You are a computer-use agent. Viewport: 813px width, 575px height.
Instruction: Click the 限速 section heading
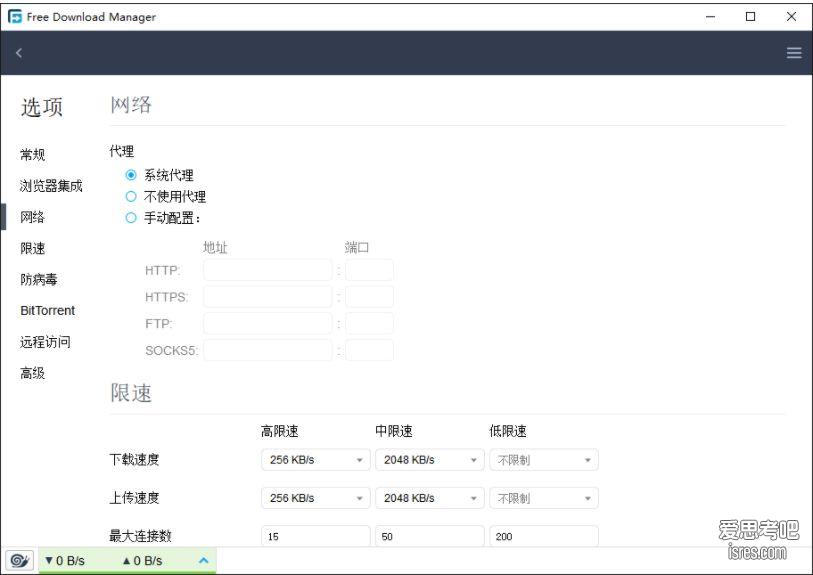tap(131, 392)
